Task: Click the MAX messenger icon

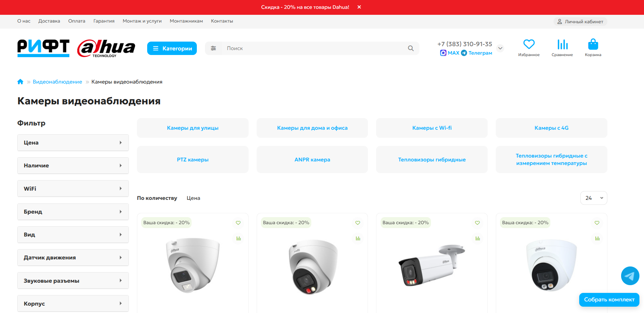Action: pyautogui.click(x=443, y=53)
